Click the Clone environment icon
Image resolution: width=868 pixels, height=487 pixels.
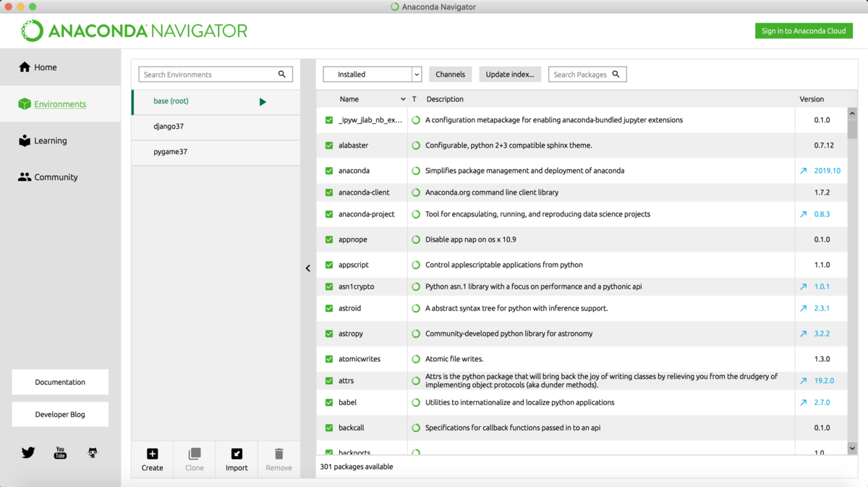pos(195,454)
